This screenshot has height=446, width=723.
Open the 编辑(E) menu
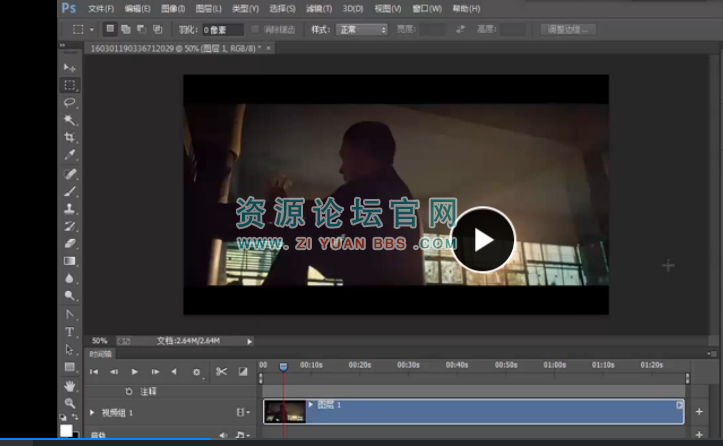click(x=137, y=8)
